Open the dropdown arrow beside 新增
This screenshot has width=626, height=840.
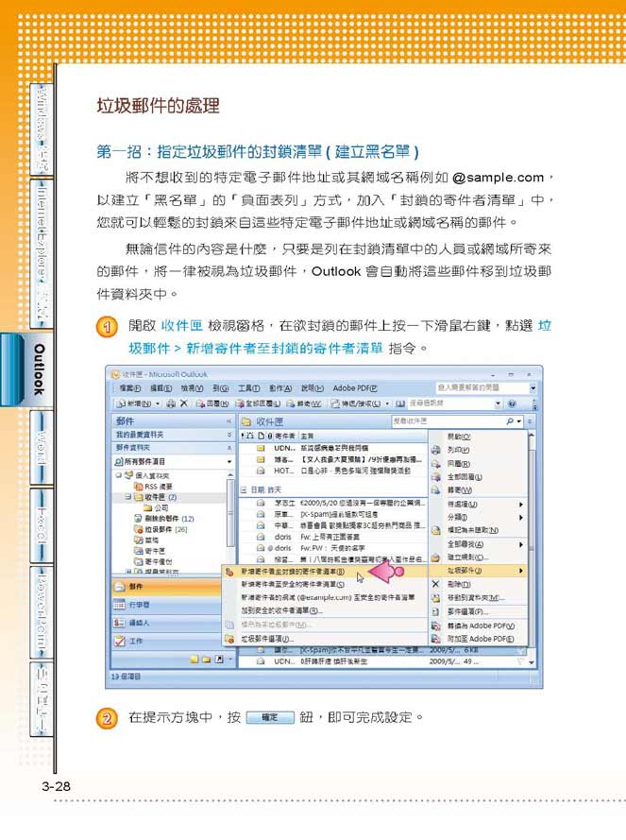click(x=158, y=403)
